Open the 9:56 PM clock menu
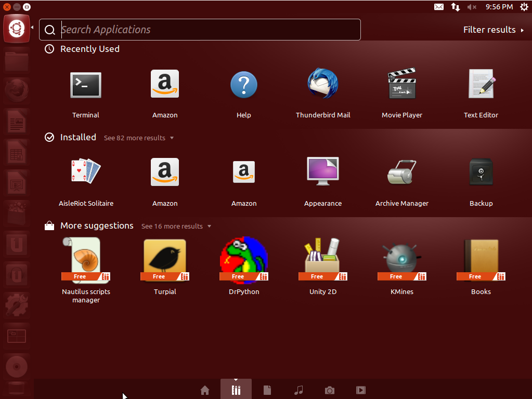532x399 pixels. click(499, 7)
